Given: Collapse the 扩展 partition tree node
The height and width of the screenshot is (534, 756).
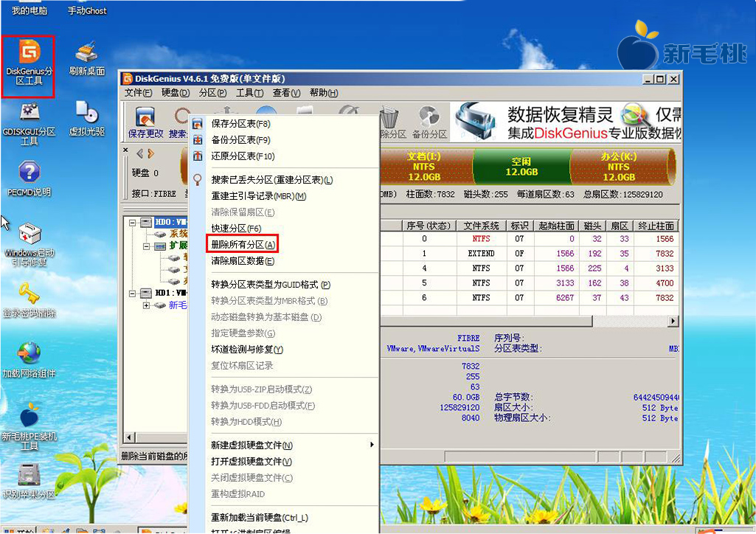Looking at the screenshot, I should tap(146, 246).
